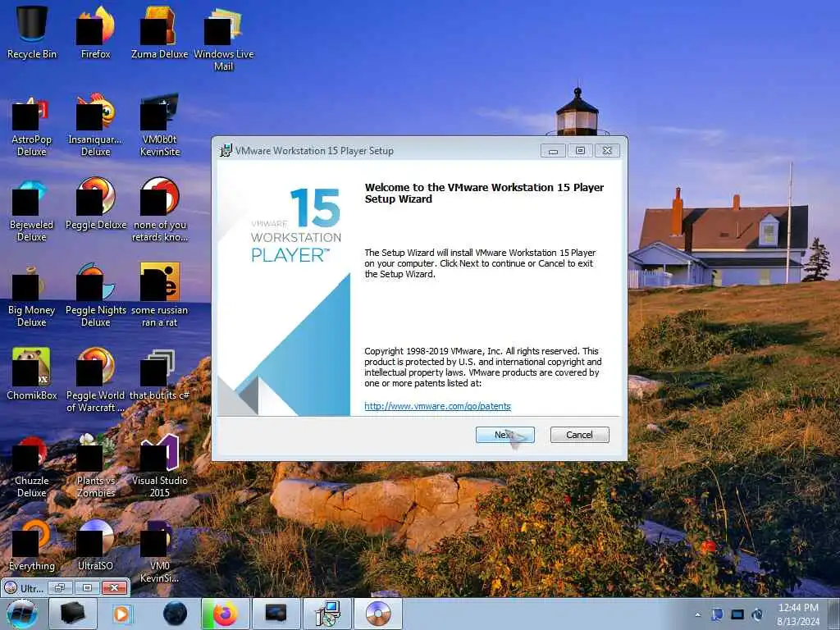Open the Recycle Bin desktop icon

32,32
